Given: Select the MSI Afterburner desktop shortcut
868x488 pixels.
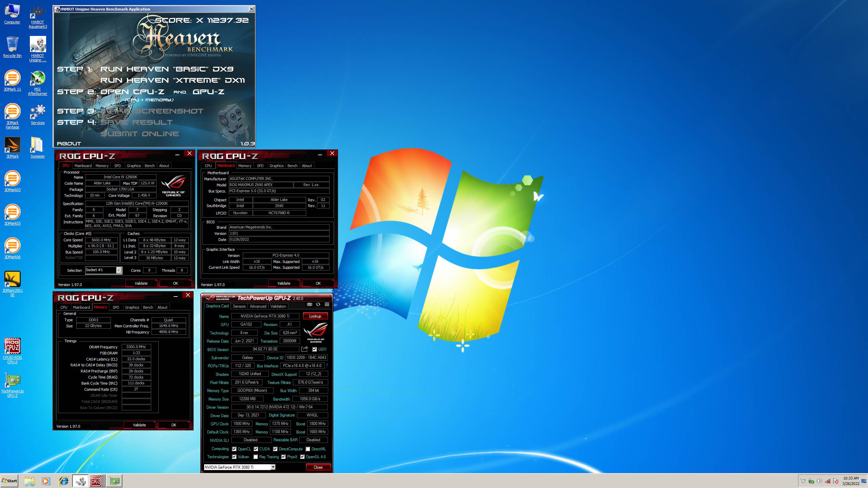Looking at the screenshot, I should coord(38,83).
